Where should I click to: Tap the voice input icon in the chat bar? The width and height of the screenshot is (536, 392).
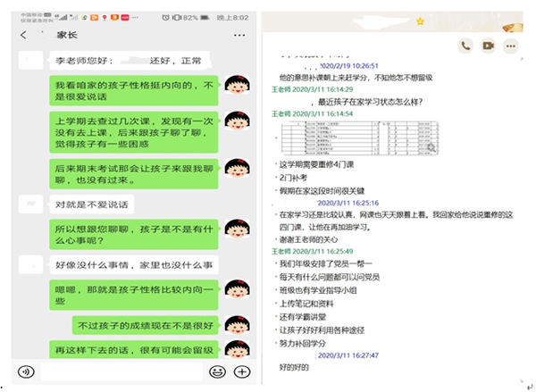(x=26, y=371)
